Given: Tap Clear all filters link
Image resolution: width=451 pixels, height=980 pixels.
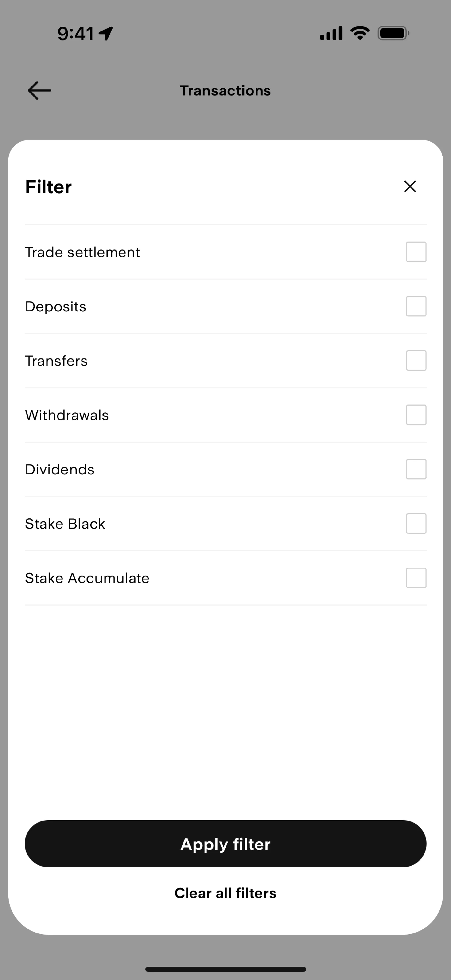Looking at the screenshot, I should [x=225, y=893].
